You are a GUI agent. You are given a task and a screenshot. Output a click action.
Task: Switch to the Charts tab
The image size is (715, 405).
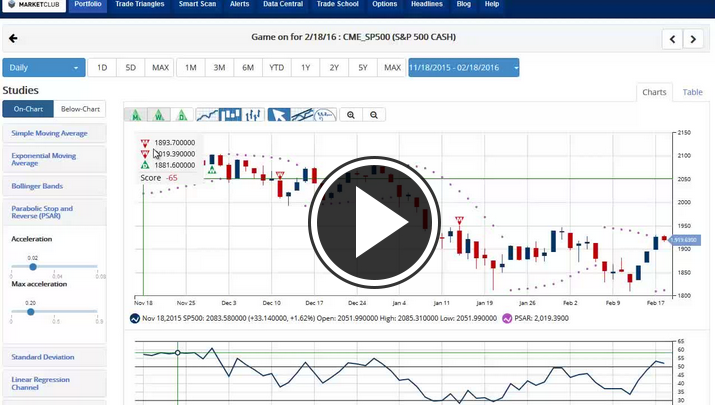tap(654, 92)
